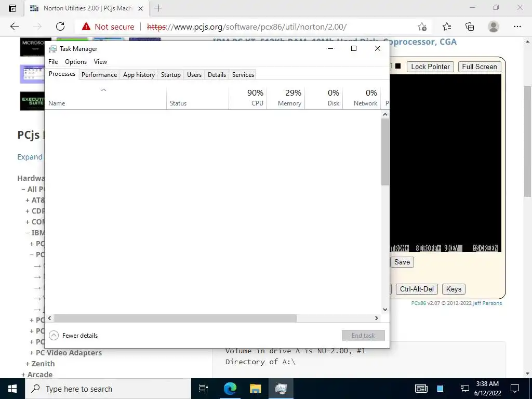Click the Executive Suite thumbnail
Image resolution: width=532 pixels, height=399 pixels.
click(x=32, y=101)
